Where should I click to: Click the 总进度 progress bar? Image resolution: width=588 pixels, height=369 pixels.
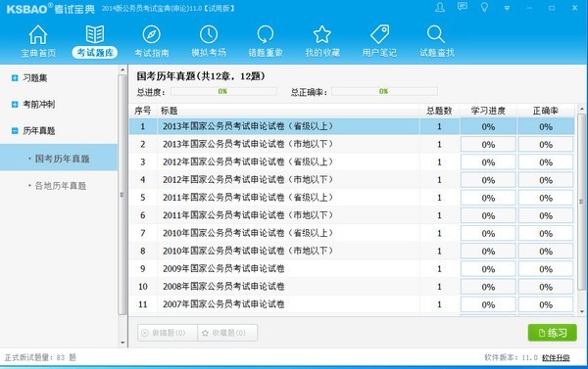coord(223,91)
